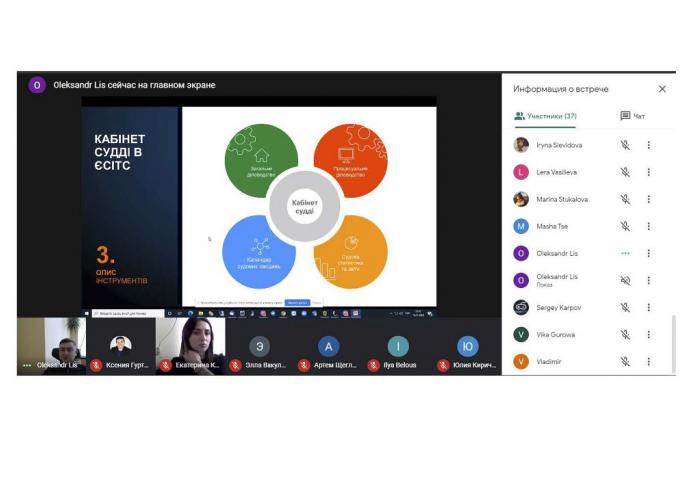The width and height of the screenshot is (700, 496).
Task: Click Marina Stukalova's profile avatar
Action: tap(521, 199)
